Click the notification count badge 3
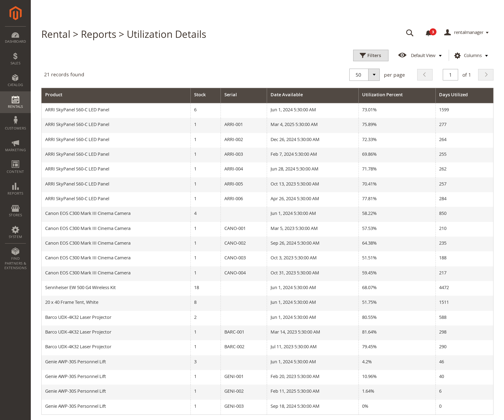 (x=433, y=32)
